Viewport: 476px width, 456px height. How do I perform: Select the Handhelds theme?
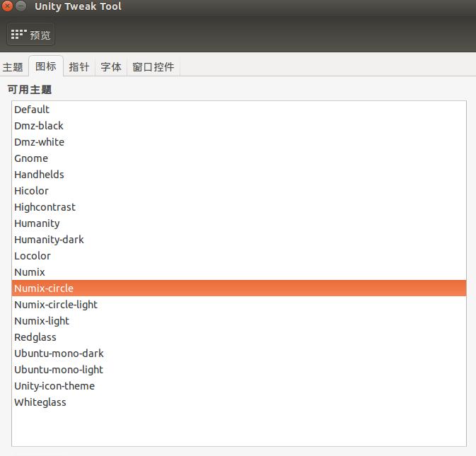[239, 175]
